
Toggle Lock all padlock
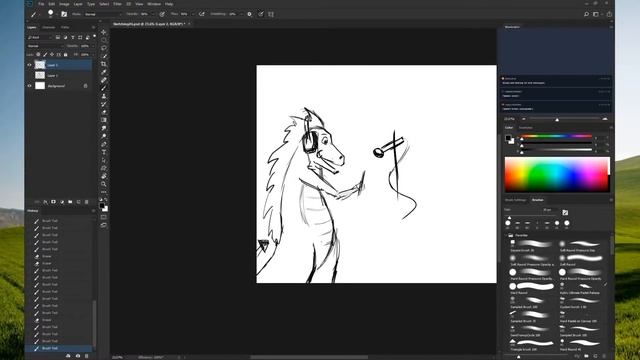pyautogui.click(x=66, y=54)
